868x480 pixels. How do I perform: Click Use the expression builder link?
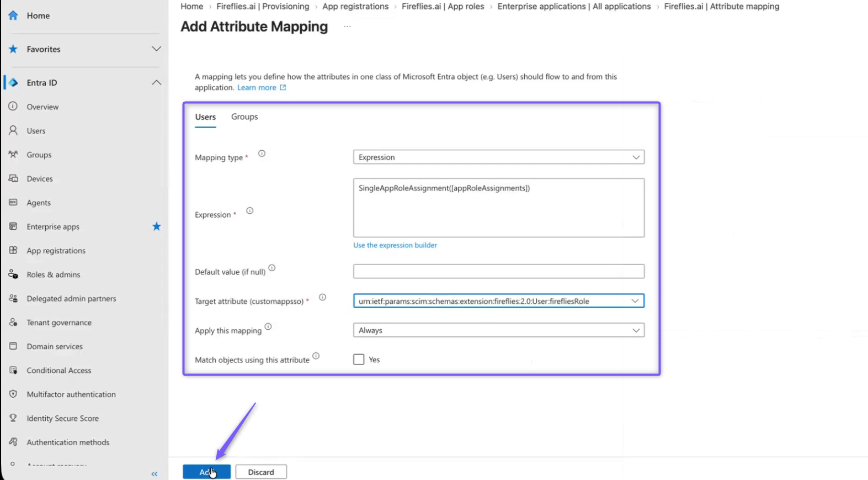pos(395,245)
